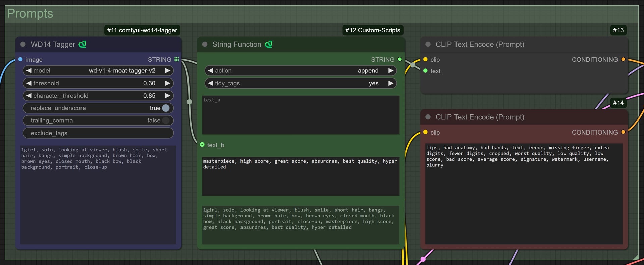Click the WD14 Tagger tags output text area

[x=98, y=195]
